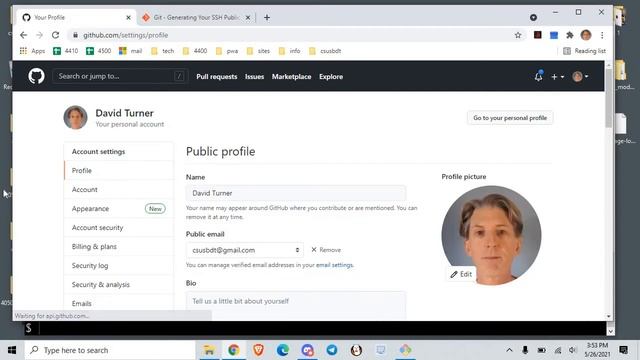Open Microsoft Edge from the taskbar
The image size is (640, 360).
coord(283,350)
